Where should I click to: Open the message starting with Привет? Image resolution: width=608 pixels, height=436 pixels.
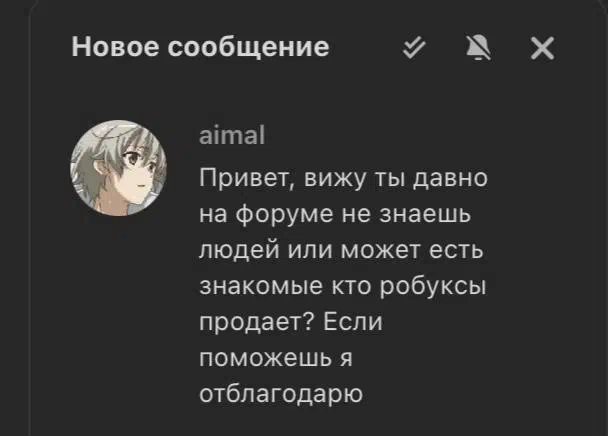(343, 286)
